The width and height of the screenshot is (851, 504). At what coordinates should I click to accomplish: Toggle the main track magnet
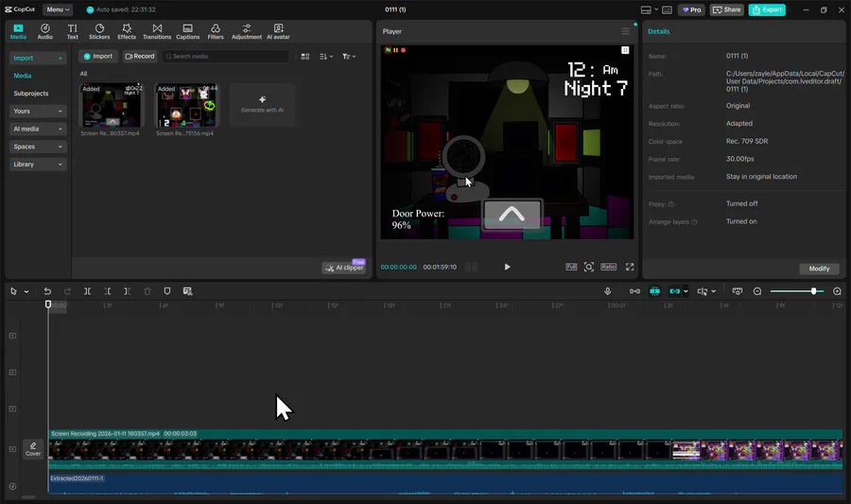(634, 291)
